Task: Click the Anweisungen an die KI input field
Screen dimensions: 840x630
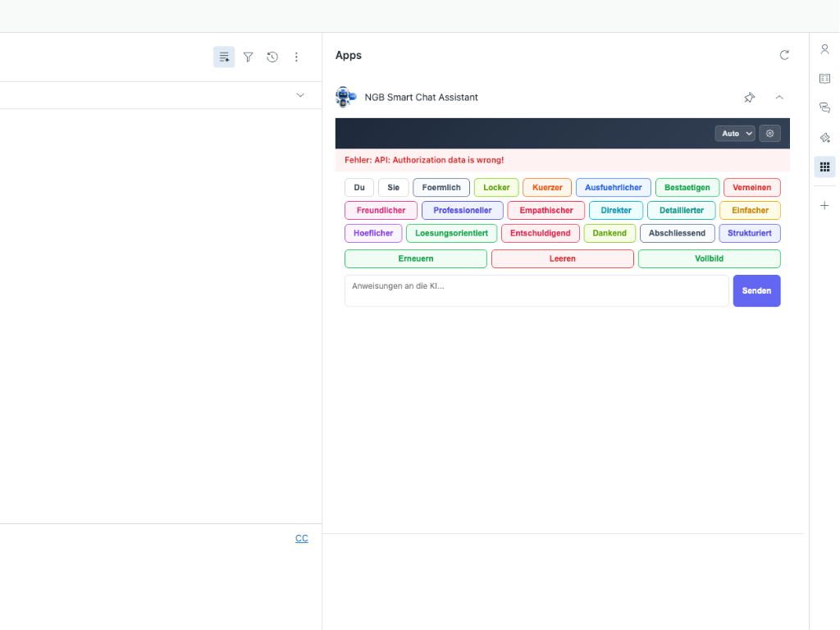Action: (x=536, y=290)
